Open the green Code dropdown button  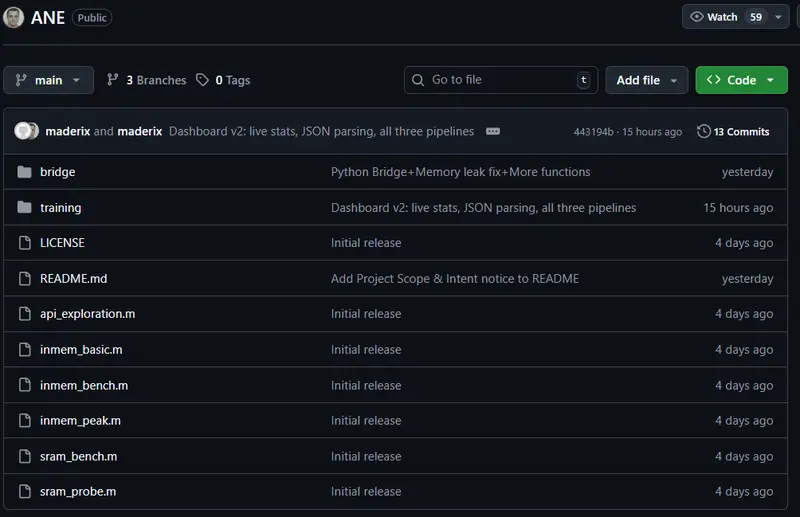pos(741,80)
